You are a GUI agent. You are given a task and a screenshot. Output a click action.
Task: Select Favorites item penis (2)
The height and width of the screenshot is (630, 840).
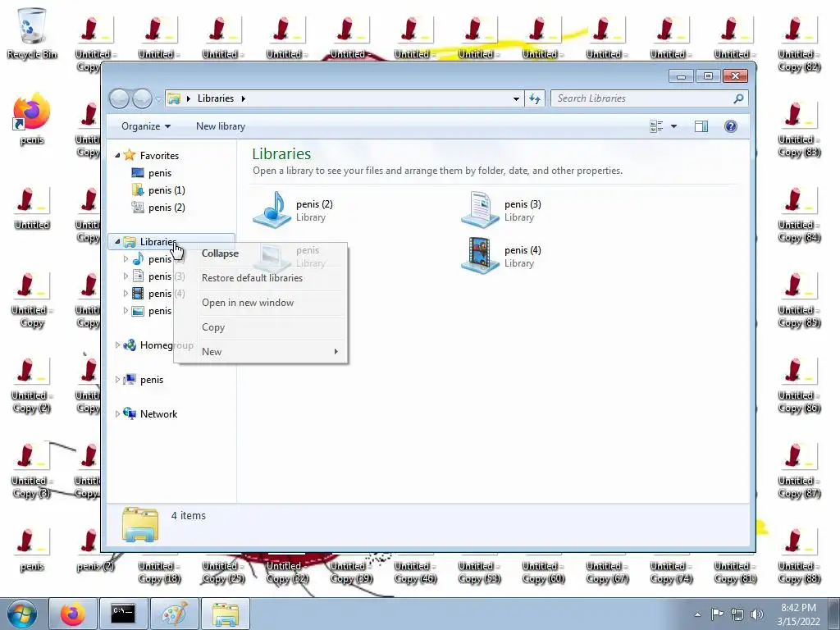[x=158, y=208]
